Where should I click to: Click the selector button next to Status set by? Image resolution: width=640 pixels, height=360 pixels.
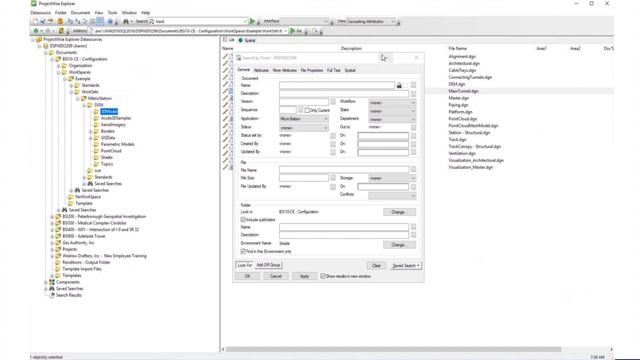pos(333,136)
